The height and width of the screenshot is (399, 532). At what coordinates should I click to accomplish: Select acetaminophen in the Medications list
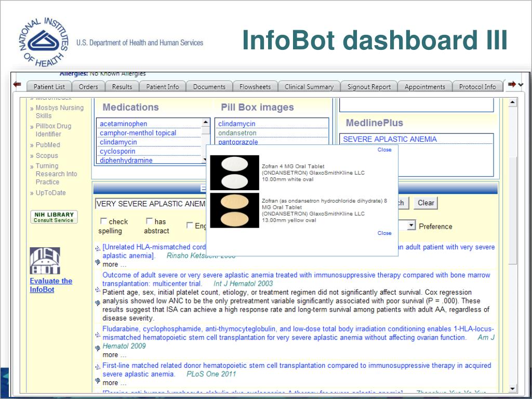(x=124, y=124)
